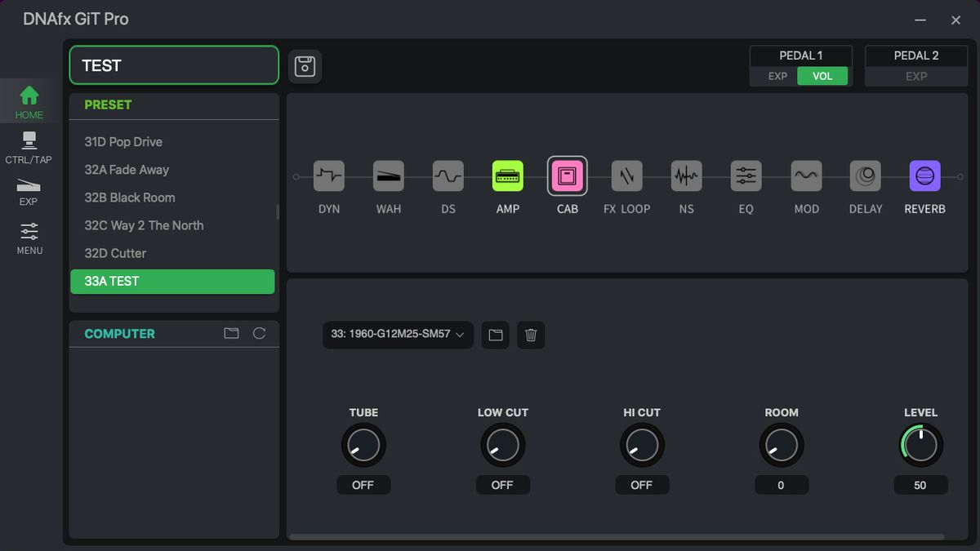Select preset 32A Fade Away

172,170
